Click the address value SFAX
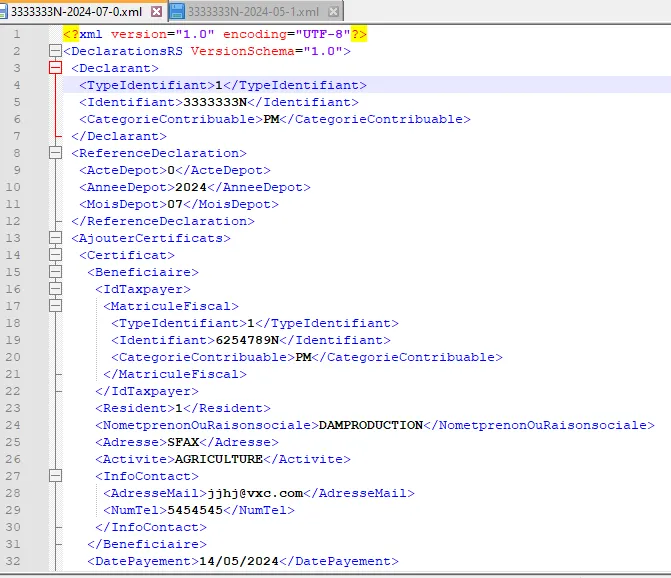Screen dimensions: 671x578 (183, 442)
